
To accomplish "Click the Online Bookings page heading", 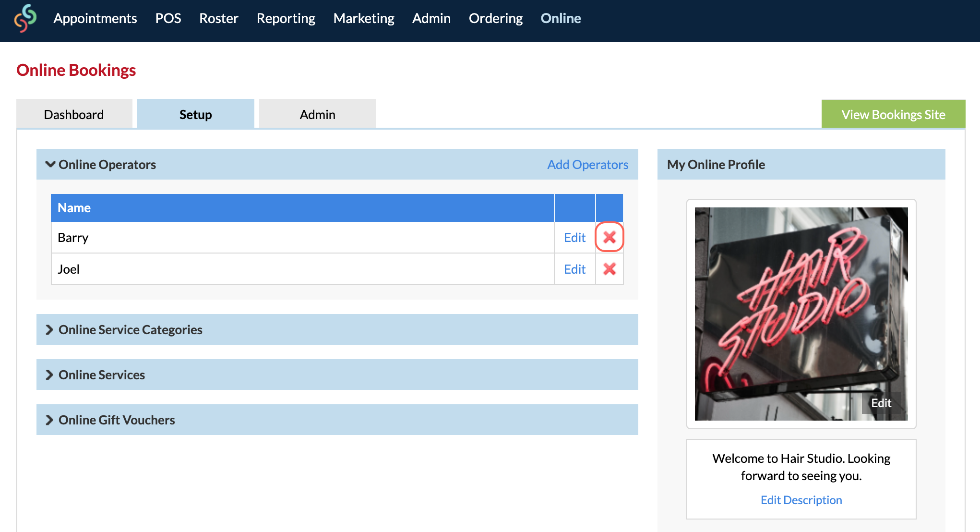I will pyautogui.click(x=76, y=70).
